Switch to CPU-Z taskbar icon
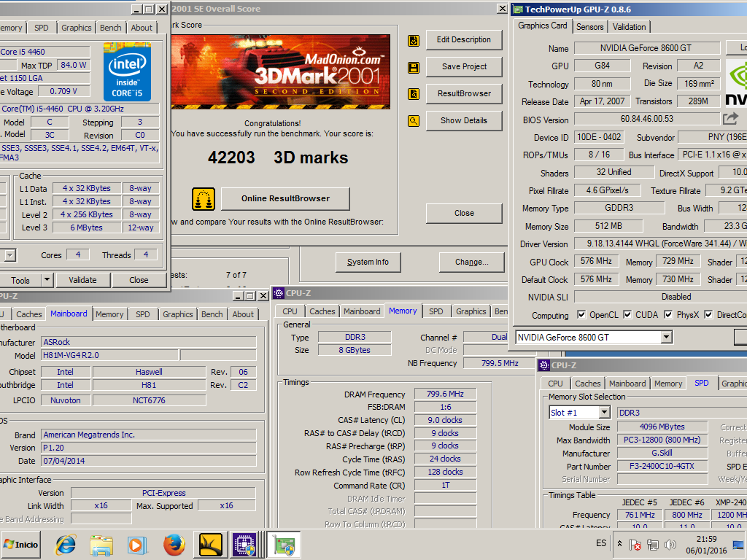Viewport: 747px width, 560px height. click(x=245, y=544)
